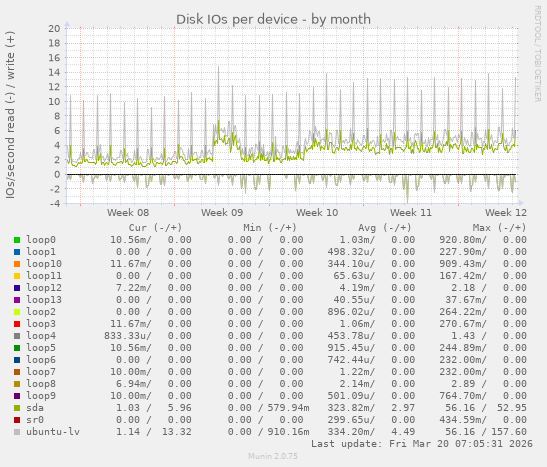
Task: Click the 'Cur (-/+)' column header
Action: coord(155,228)
